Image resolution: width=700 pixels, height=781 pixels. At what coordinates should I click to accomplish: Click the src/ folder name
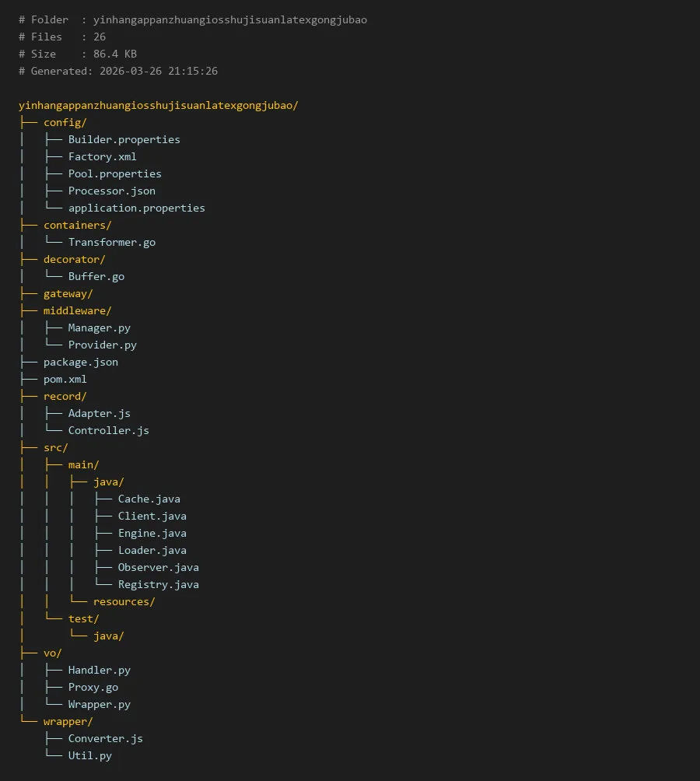click(55, 447)
